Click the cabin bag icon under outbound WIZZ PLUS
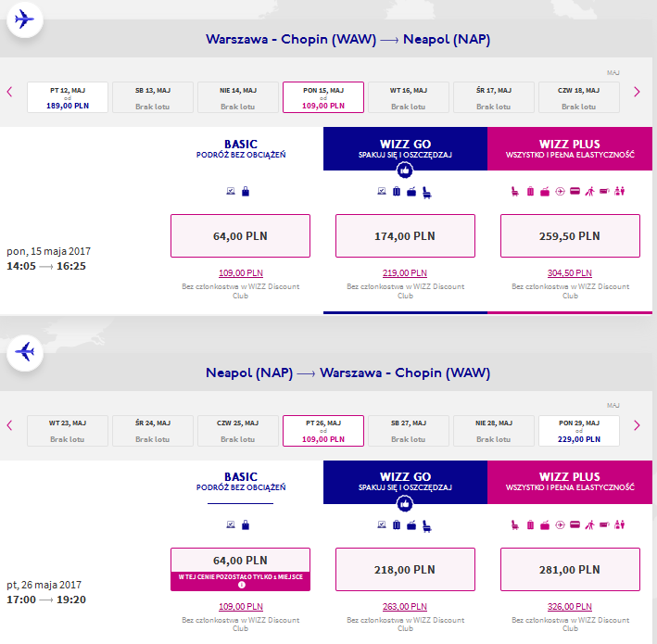This screenshot has height=644, width=657. pyautogui.click(x=545, y=192)
